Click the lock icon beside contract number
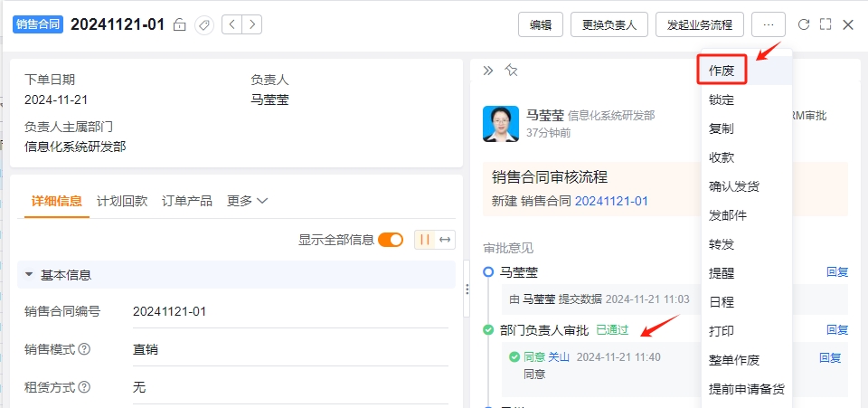Viewport: 868px width, 408px height. pyautogui.click(x=179, y=25)
